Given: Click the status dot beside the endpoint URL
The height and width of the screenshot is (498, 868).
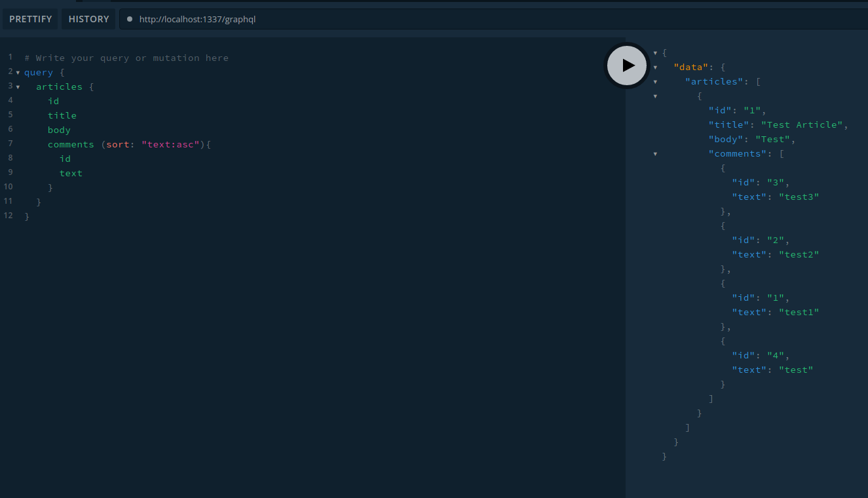Looking at the screenshot, I should 130,19.
